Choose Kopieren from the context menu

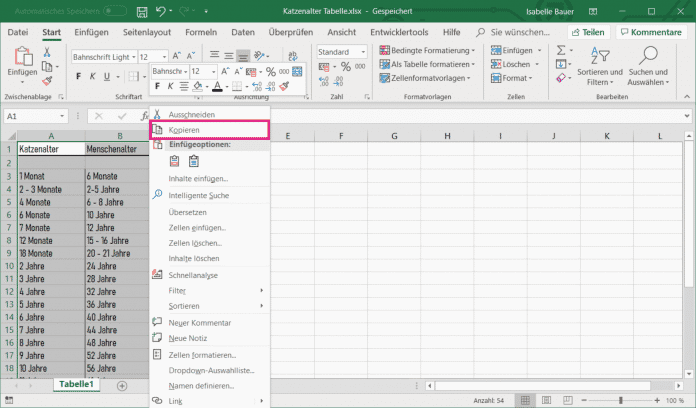click(186, 131)
